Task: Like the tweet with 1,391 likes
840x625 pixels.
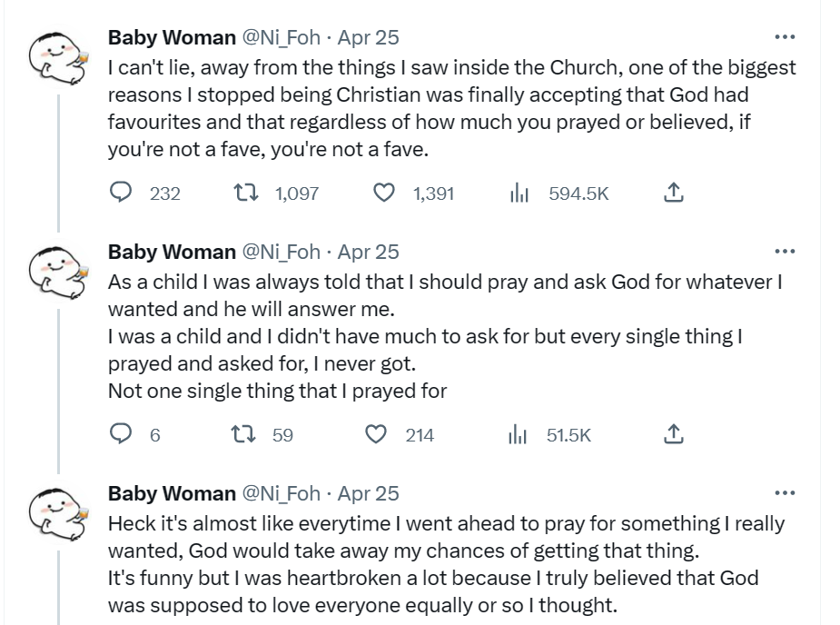Action: click(385, 193)
